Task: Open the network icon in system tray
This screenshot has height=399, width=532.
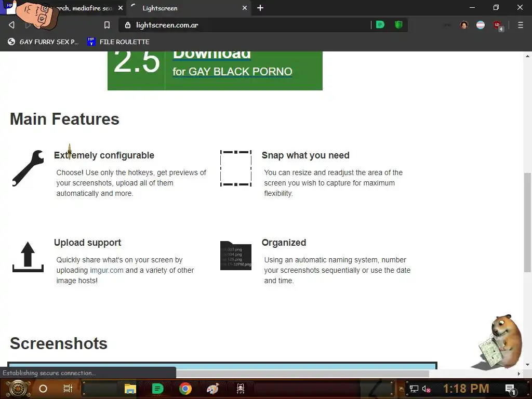Action: 414,389
